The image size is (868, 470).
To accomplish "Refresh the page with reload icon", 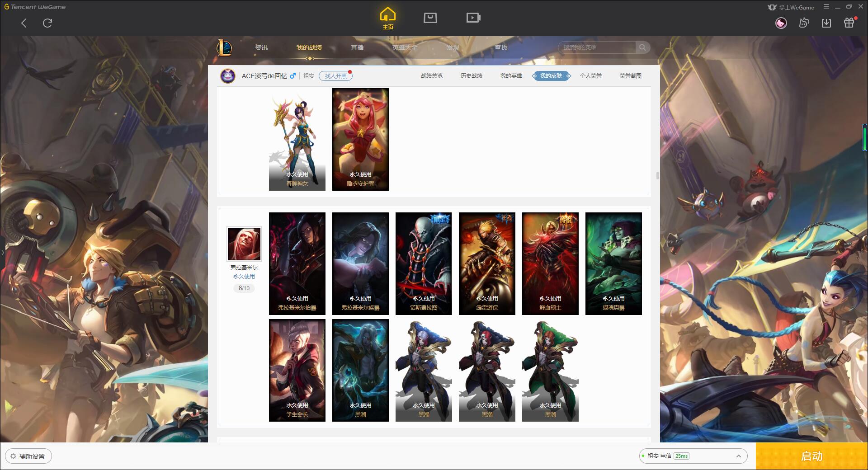I will [x=47, y=23].
